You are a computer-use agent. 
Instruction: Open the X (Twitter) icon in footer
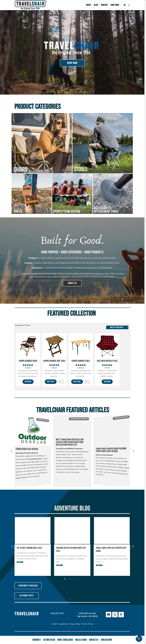click(115, 614)
